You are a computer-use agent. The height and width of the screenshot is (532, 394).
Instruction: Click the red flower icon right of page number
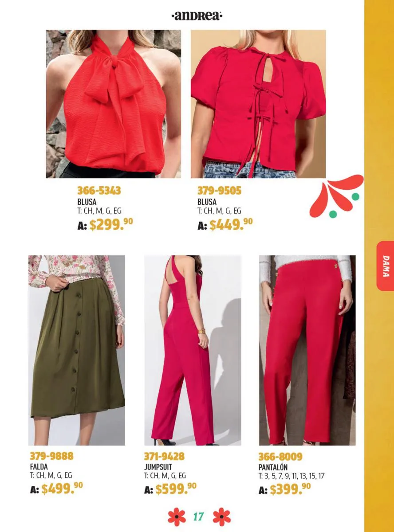[x=222, y=517]
